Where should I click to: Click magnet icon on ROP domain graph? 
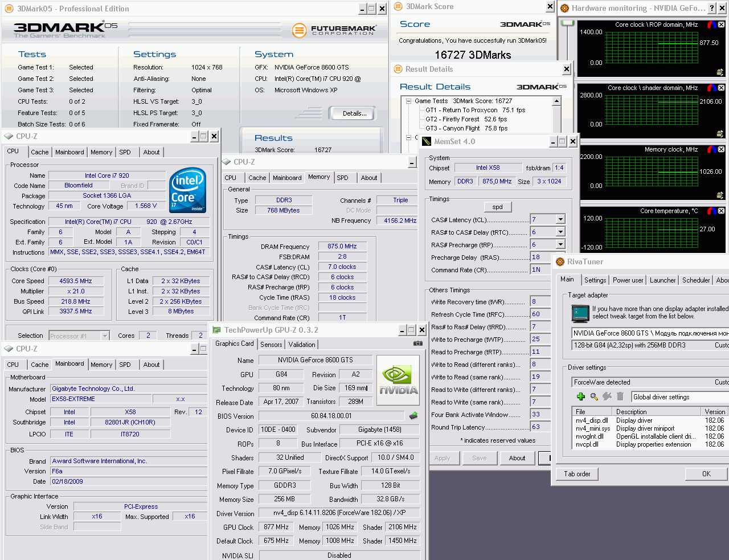(711, 24)
